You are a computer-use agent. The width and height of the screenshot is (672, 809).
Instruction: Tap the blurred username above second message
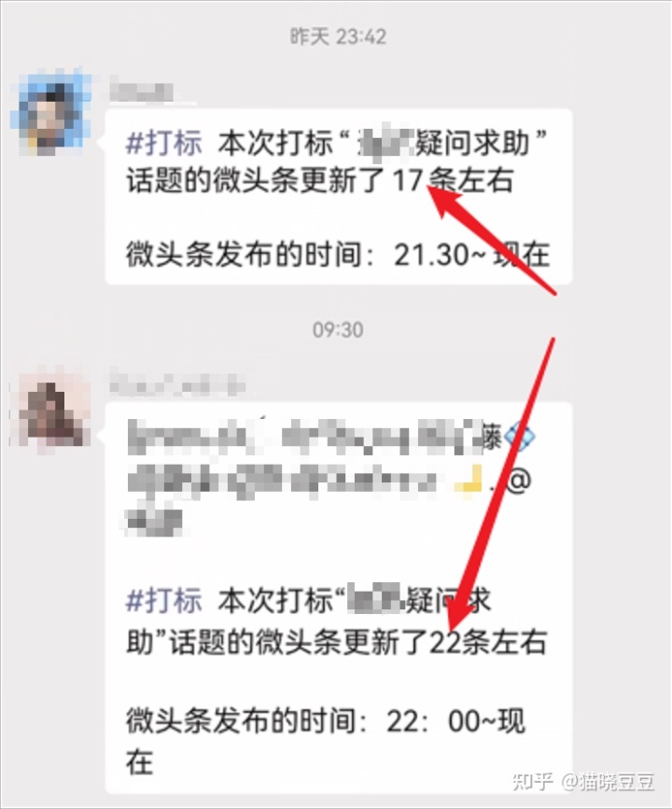pos(176,384)
